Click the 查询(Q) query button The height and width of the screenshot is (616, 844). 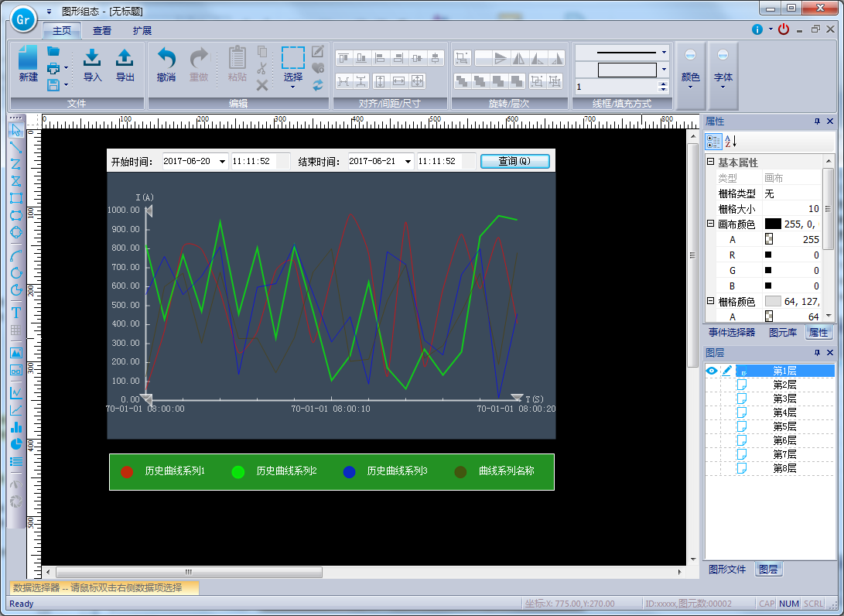[514, 161]
